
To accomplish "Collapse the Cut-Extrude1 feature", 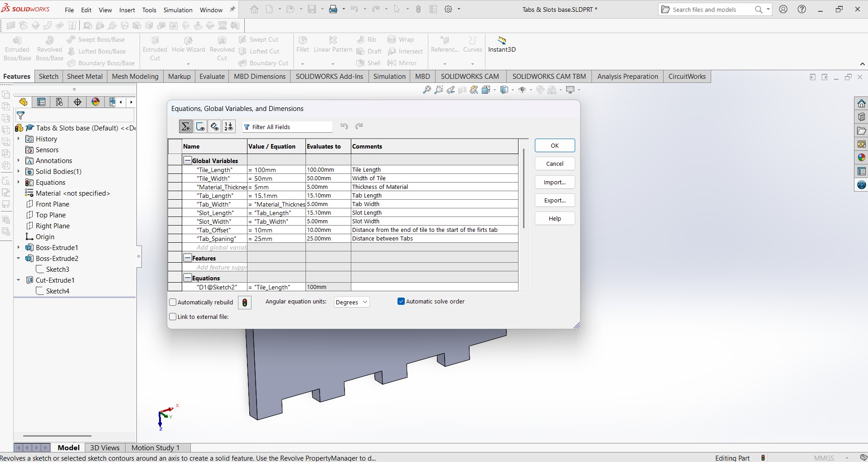I will 19,280.
